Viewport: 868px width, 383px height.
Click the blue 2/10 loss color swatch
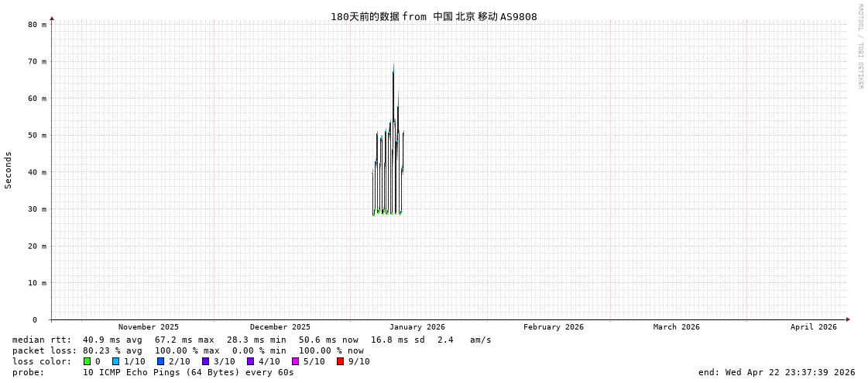[x=160, y=361]
